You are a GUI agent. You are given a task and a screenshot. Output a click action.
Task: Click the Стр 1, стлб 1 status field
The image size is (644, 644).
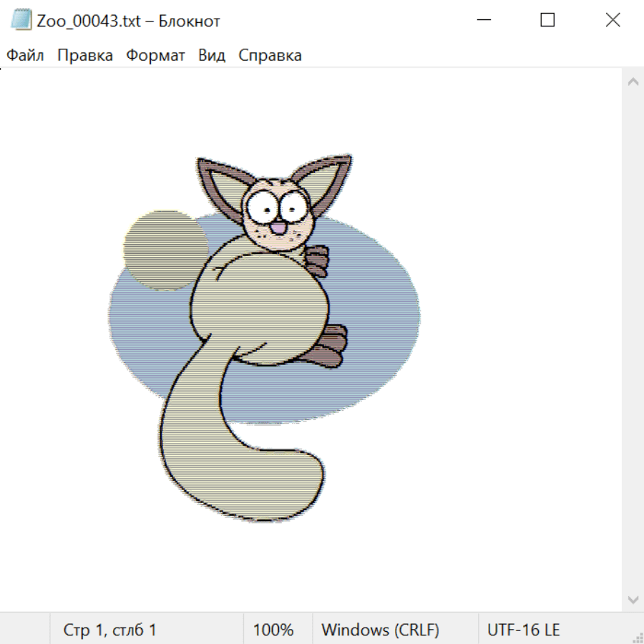click(110, 630)
